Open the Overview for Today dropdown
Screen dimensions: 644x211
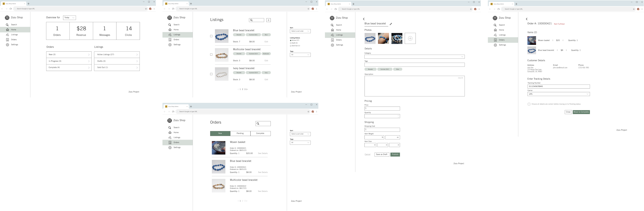(69, 18)
